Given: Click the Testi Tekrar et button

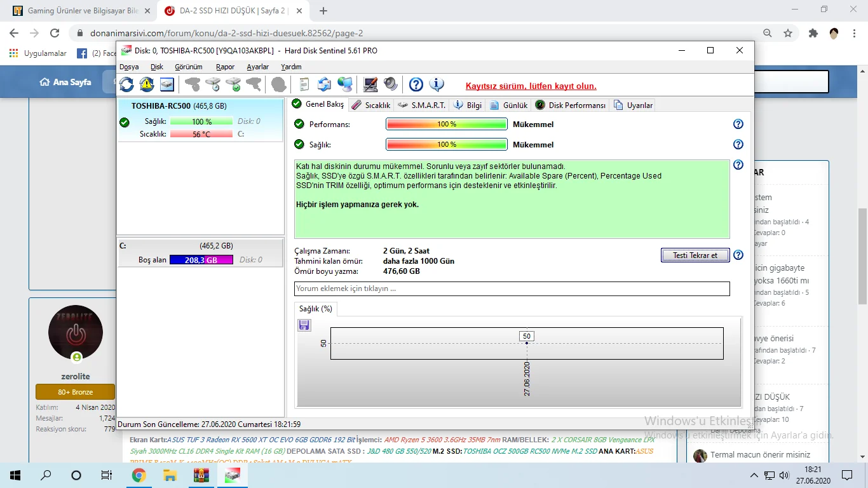Looking at the screenshot, I should tap(695, 255).
